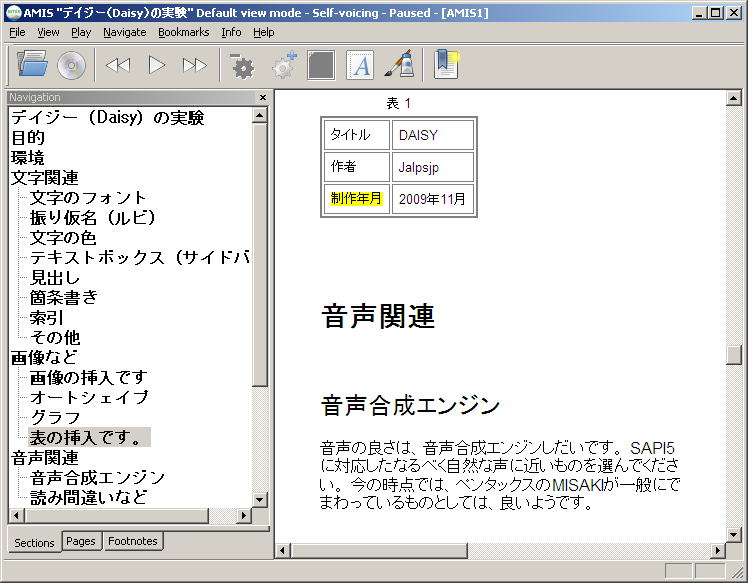Close the Navigation panel
The height and width of the screenshot is (583, 748).
tap(262, 97)
